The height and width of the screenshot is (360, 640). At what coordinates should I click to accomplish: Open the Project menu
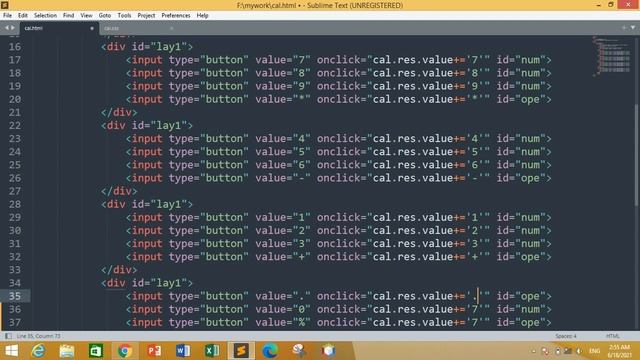pyautogui.click(x=146, y=16)
